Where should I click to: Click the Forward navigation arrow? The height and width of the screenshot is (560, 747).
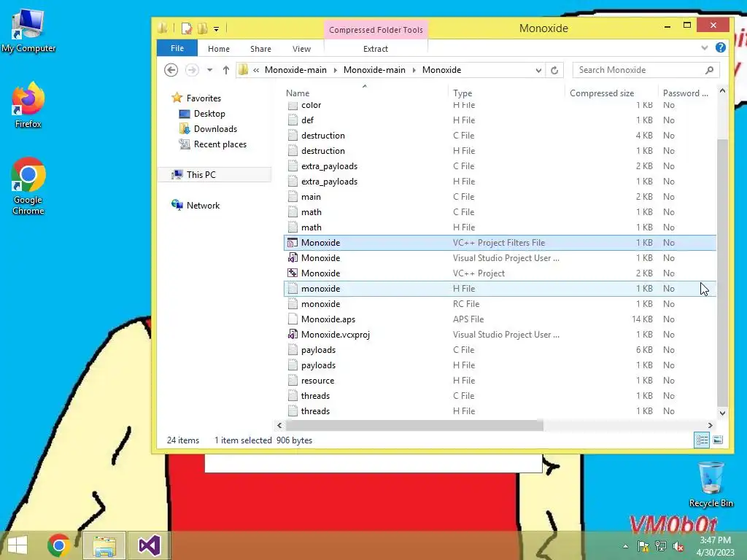coord(192,70)
